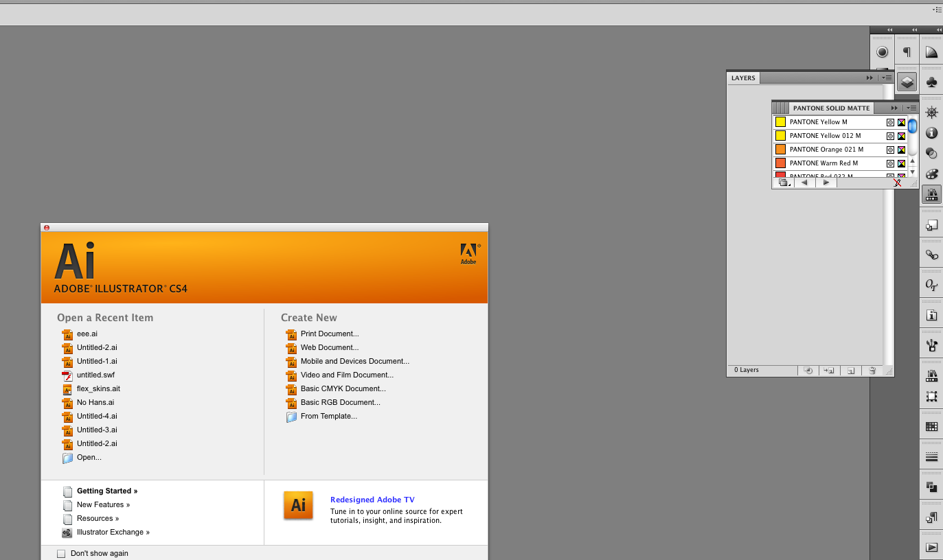Select the PANTONE SOLID MATTE tab
Screen dimensions: 943x560
[831, 108]
